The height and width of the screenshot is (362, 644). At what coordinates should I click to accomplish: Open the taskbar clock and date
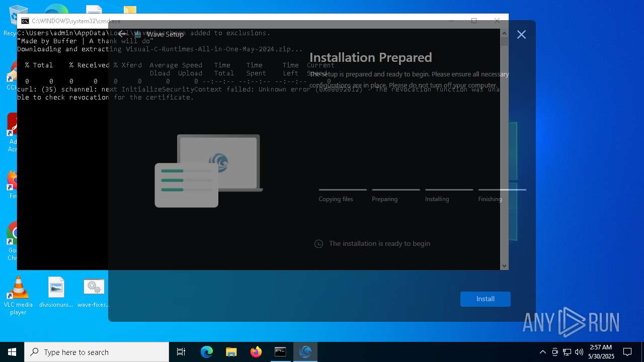point(601,352)
